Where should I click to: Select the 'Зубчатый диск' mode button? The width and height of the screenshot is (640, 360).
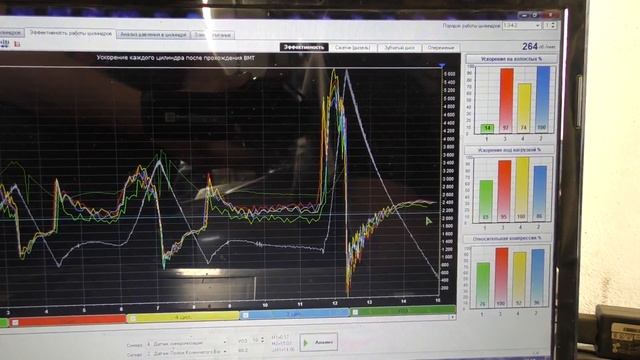pos(399,48)
